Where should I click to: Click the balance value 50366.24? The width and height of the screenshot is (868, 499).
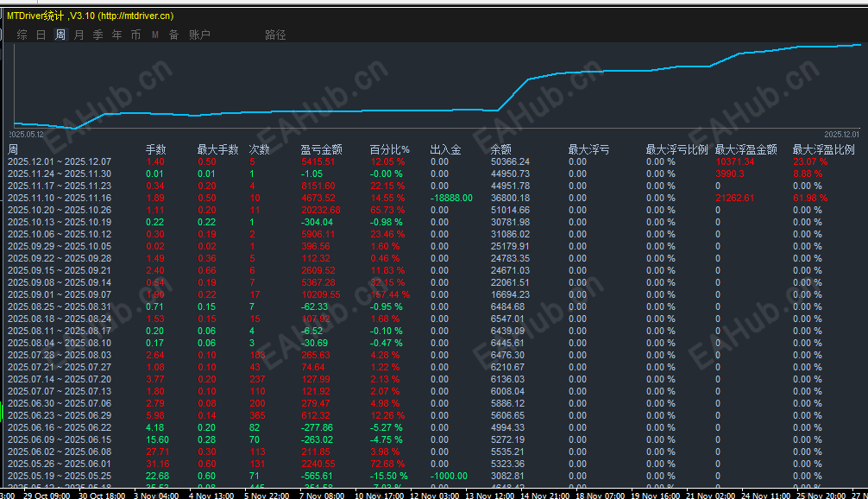click(x=511, y=161)
